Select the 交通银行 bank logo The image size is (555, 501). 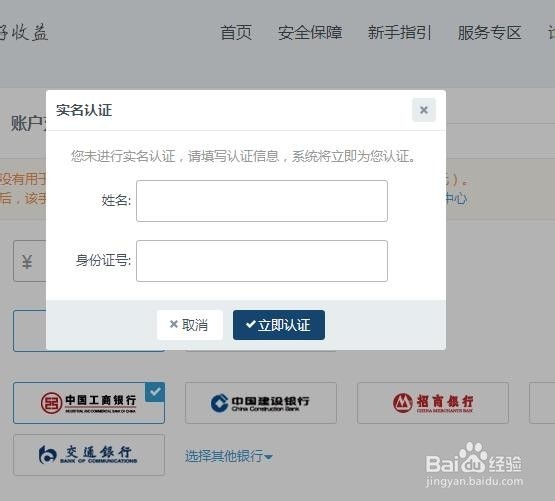89,455
